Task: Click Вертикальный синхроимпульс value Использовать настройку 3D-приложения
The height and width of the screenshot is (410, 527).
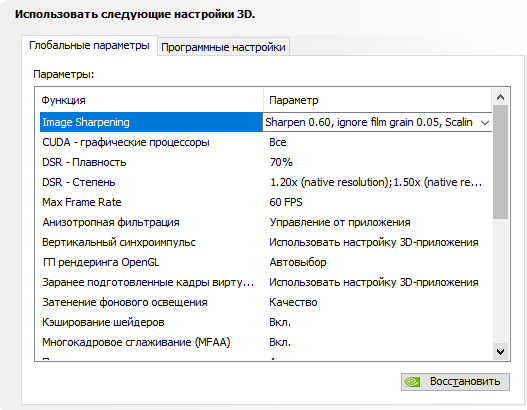Action: 374,242
